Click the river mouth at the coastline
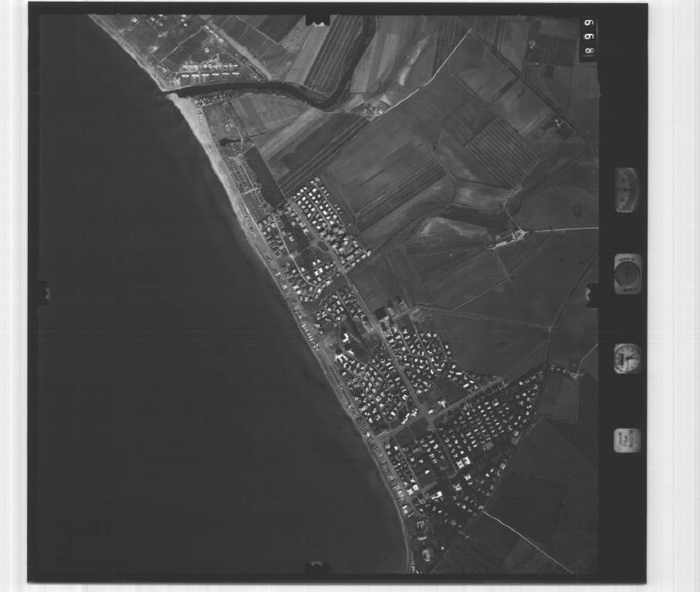The width and height of the screenshot is (700, 592). click(170, 93)
